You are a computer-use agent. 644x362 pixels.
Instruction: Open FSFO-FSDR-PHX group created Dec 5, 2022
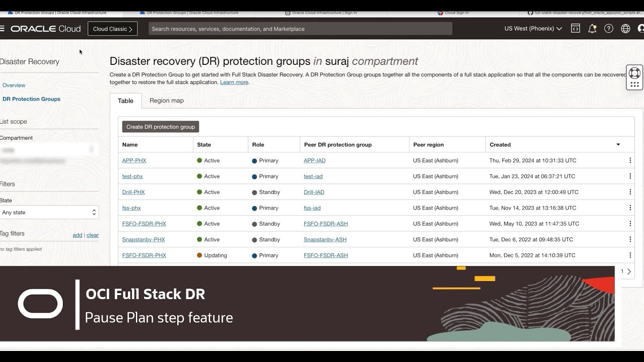[x=144, y=255]
